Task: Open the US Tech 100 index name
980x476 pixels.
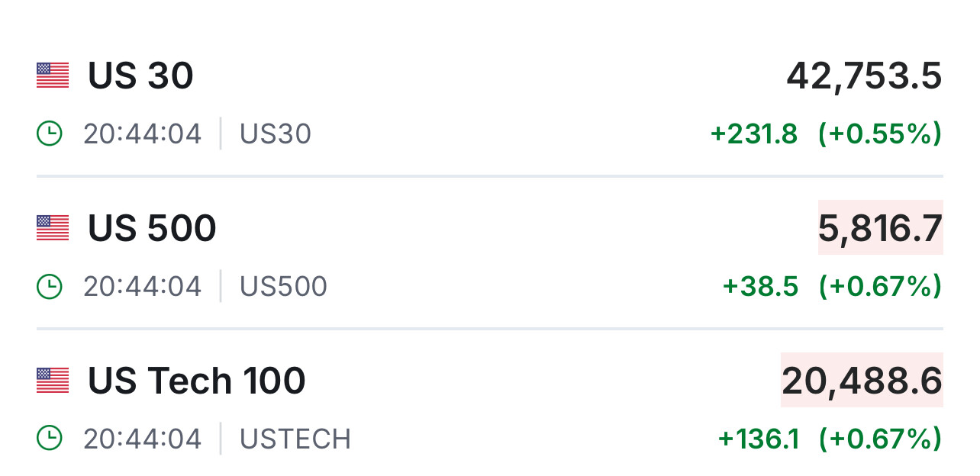Action: click(x=196, y=381)
